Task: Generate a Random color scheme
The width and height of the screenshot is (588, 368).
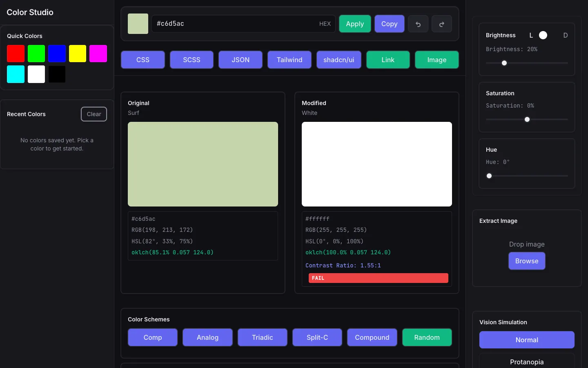Action: (427, 337)
